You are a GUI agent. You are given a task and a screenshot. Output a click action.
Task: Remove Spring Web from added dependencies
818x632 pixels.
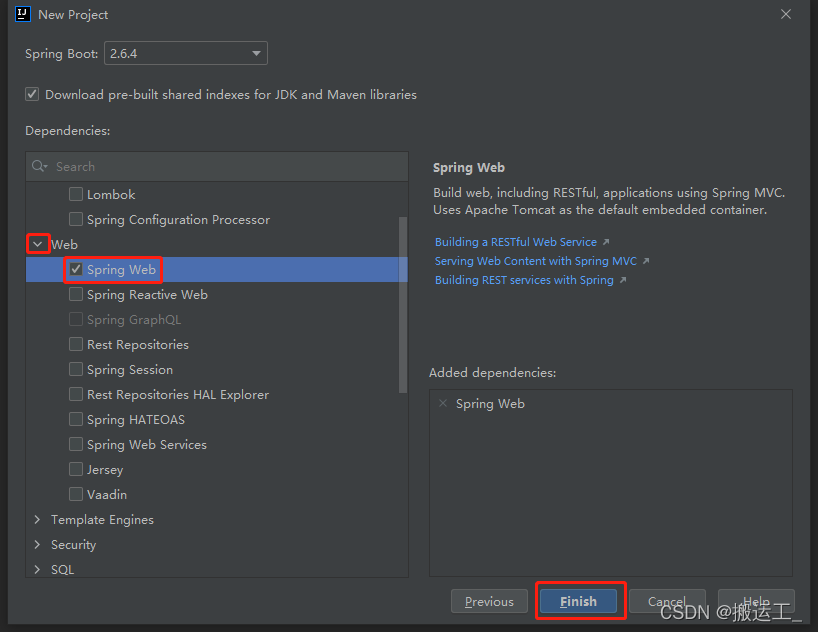[443, 403]
